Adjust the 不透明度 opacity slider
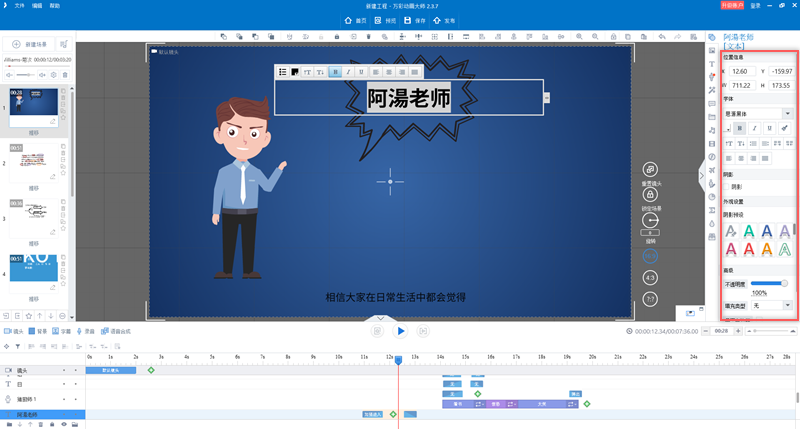Viewport: 800px width, 429px height. tap(769, 283)
